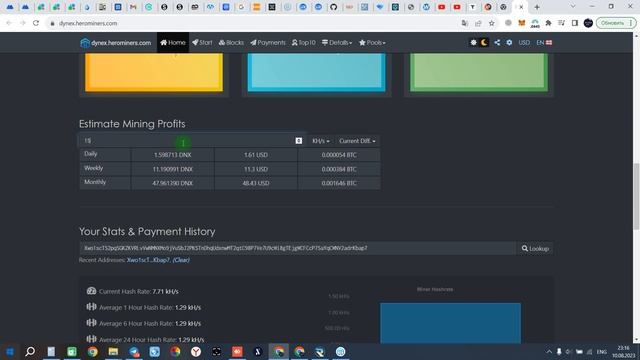Open the extensions puzzle icon
This screenshot has height=360, width=640.
point(548,23)
